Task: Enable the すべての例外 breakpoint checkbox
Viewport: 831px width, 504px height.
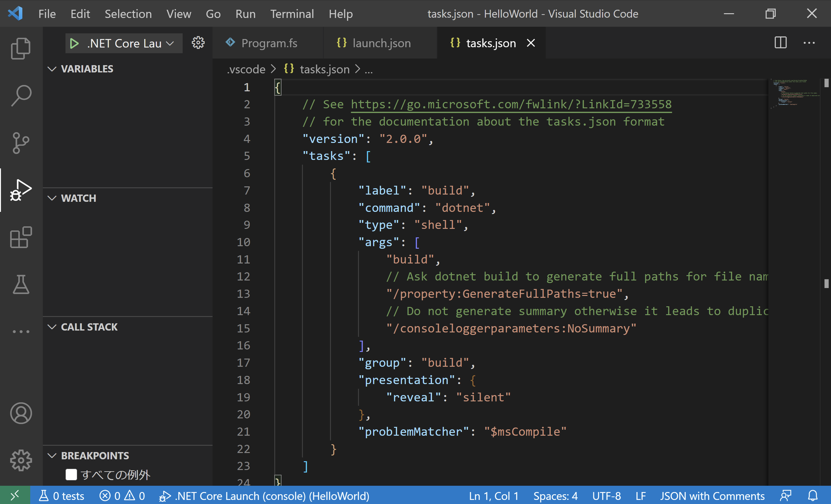Action: tap(71, 475)
